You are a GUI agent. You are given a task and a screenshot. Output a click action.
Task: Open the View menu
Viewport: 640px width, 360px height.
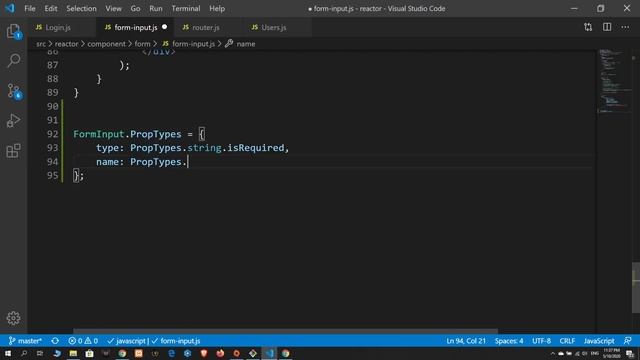tap(113, 9)
